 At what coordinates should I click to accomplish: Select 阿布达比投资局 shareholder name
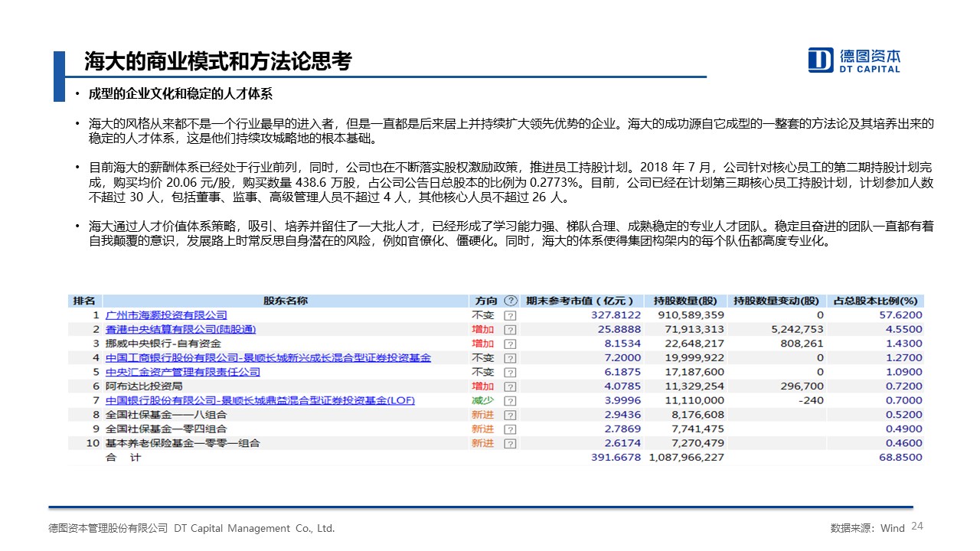point(143,386)
